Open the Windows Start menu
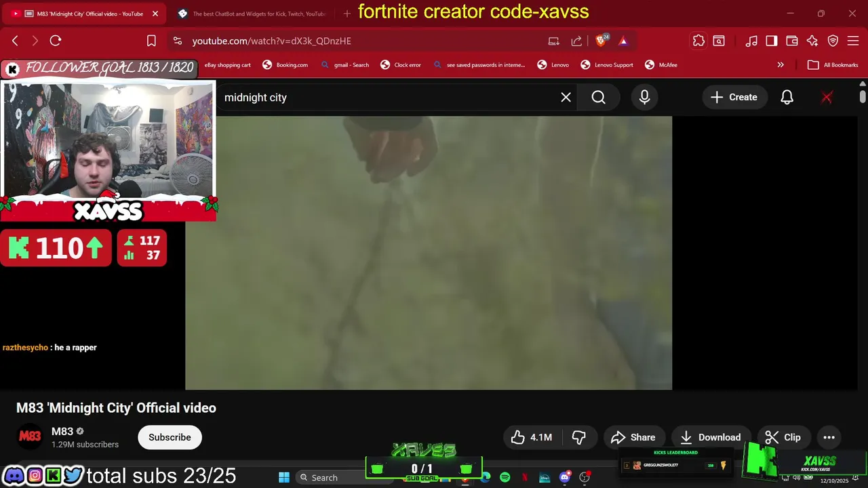This screenshot has height=488, width=868. (x=283, y=477)
